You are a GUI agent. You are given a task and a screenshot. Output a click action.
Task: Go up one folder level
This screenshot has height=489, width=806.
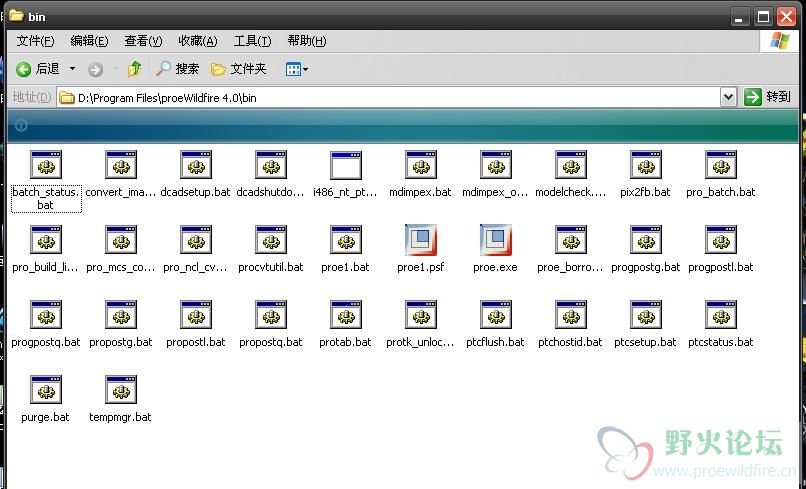pyautogui.click(x=135, y=69)
